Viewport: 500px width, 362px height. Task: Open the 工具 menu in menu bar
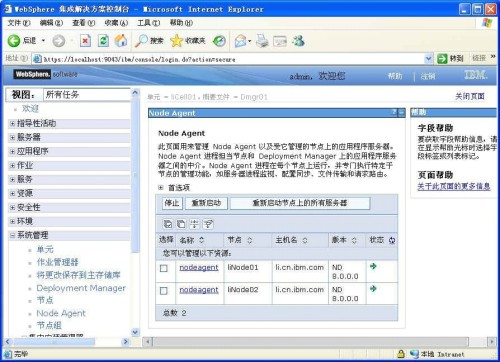point(149,23)
